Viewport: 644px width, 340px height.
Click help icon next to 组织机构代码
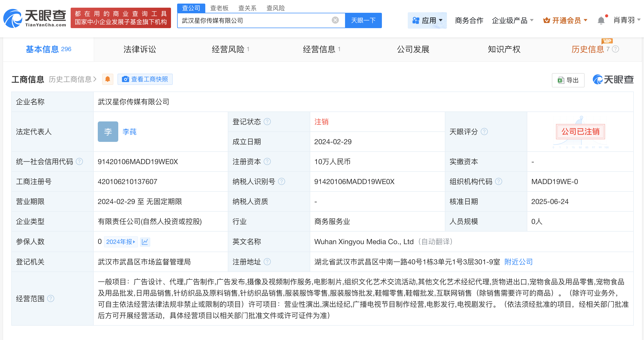pos(499,182)
